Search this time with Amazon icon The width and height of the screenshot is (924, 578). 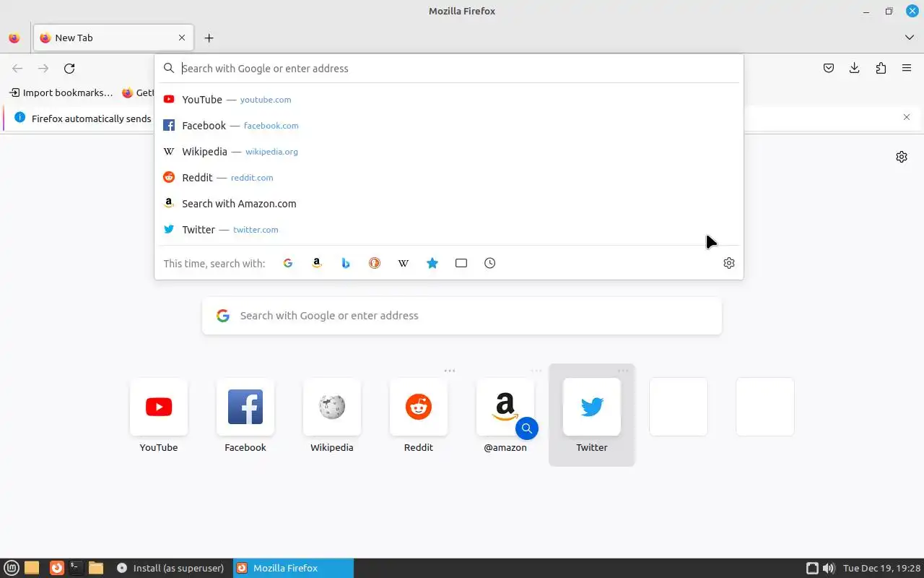317,263
